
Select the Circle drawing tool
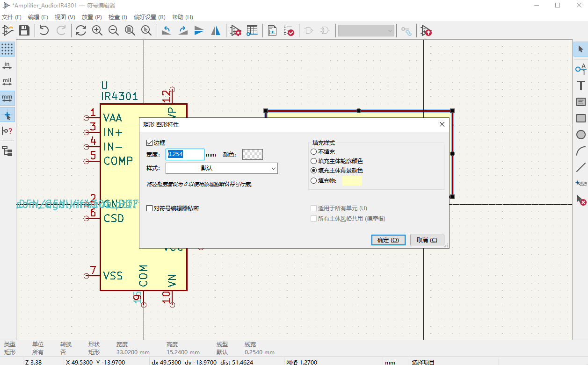[x=581, y=134]
